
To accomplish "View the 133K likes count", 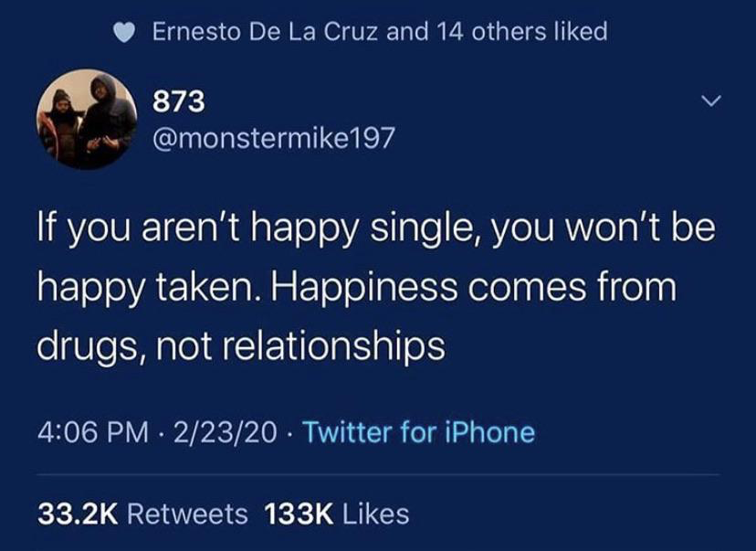I will pyautogui.click(x=299, y=514).
